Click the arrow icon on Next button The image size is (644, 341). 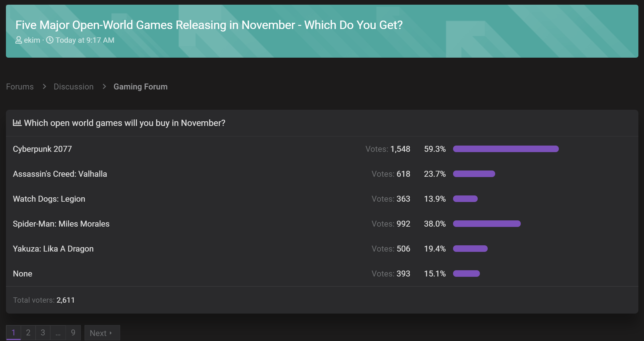[111, 333]
